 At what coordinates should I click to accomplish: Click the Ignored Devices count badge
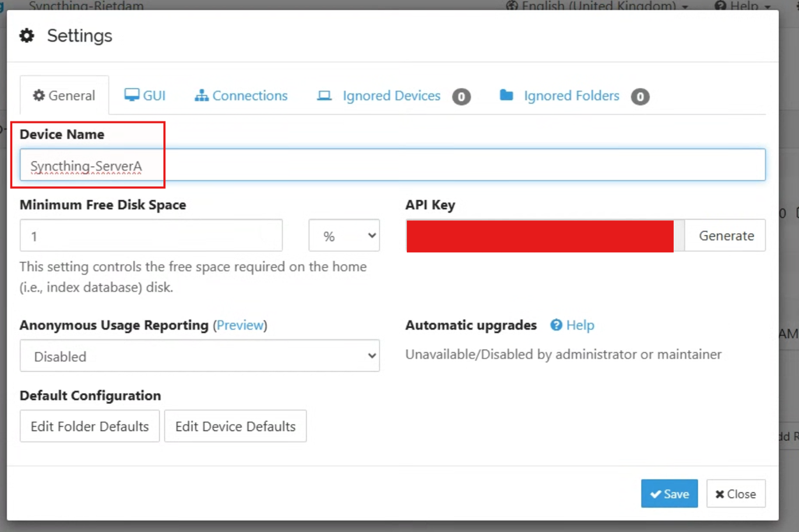[x=462, y=97]
